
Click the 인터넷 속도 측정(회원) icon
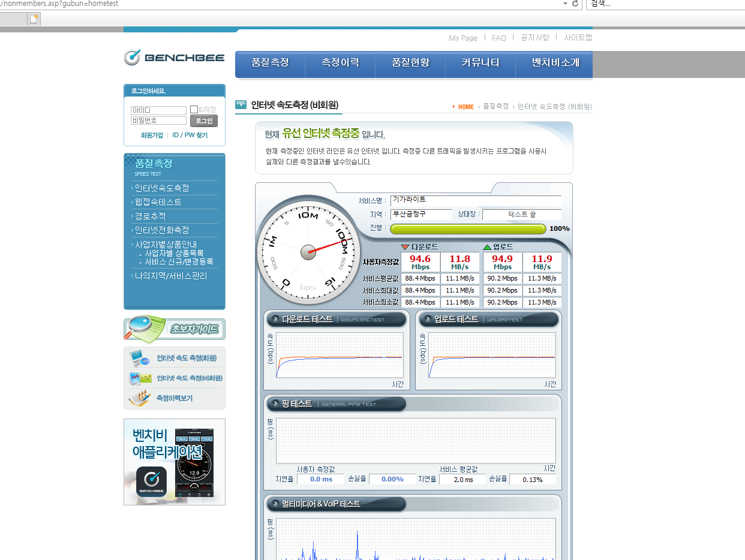click(x=139, y=359)
